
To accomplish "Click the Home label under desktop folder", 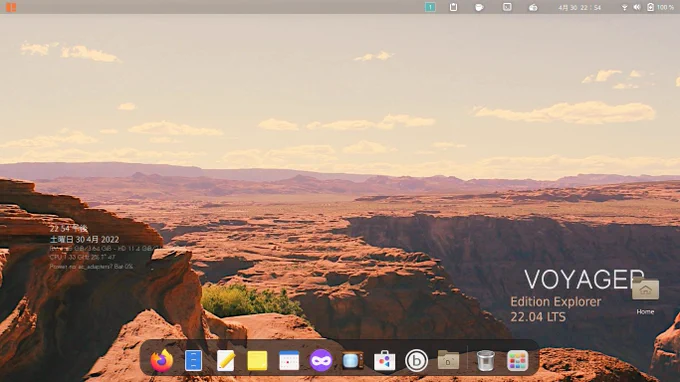I will pyautogui.click(x=645, y=312).
